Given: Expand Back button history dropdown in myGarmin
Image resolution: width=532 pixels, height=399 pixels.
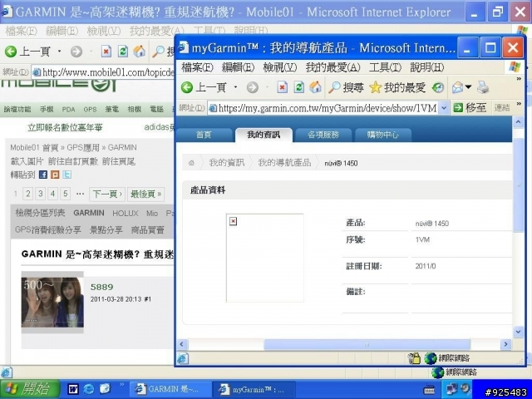Looking at the screenshot, I should point(235,87).
